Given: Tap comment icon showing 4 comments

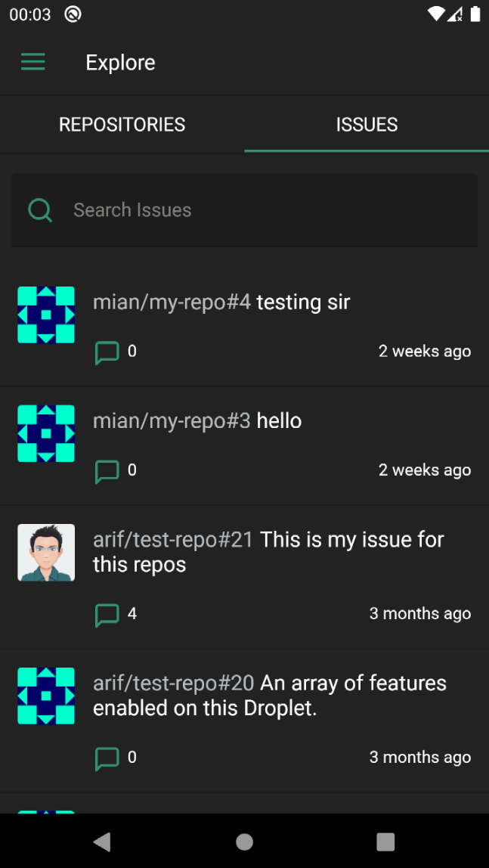Looking at the screenshot, I should 107,615.
